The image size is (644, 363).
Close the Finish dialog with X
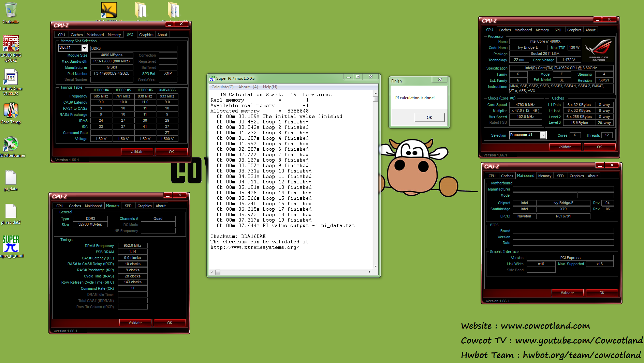(440, 79)
